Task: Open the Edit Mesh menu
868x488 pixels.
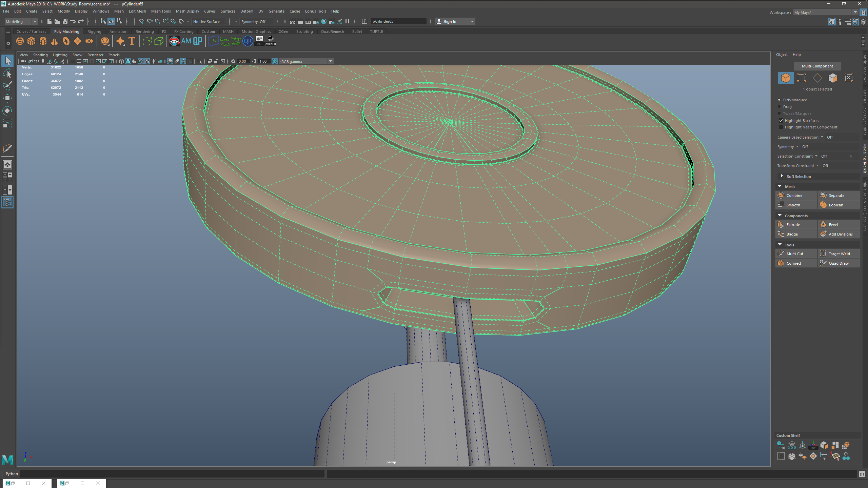Action: [x=137, y=11]
